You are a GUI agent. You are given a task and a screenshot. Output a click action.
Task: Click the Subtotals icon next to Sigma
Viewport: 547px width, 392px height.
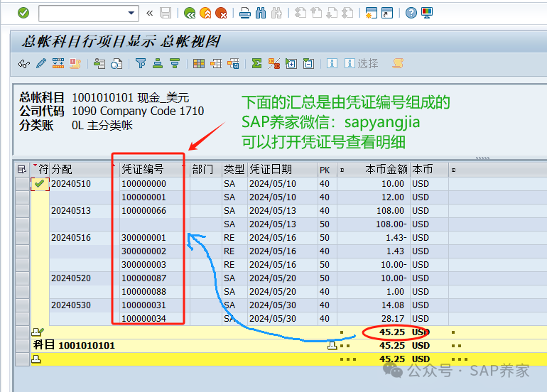[x=273, y=64]
